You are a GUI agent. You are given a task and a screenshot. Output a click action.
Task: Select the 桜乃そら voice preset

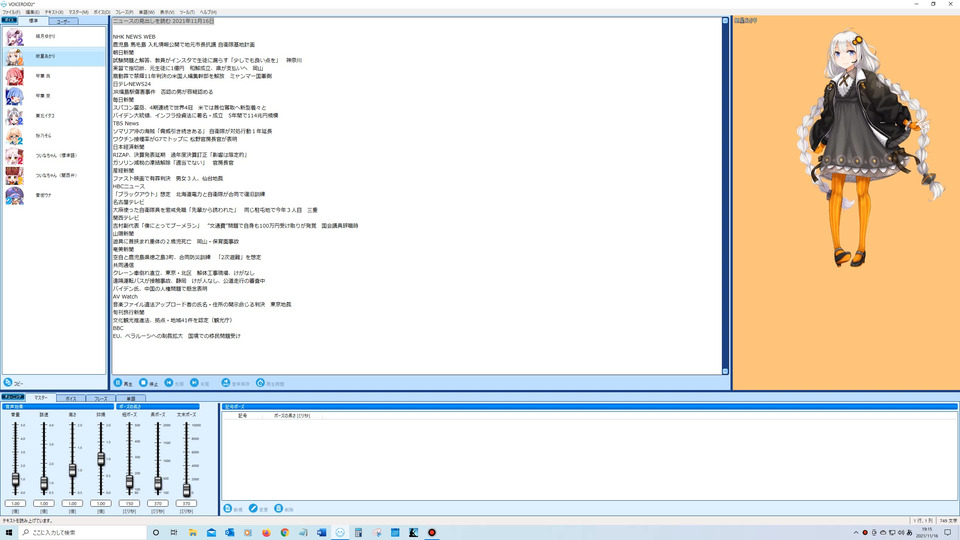(54, 135)
